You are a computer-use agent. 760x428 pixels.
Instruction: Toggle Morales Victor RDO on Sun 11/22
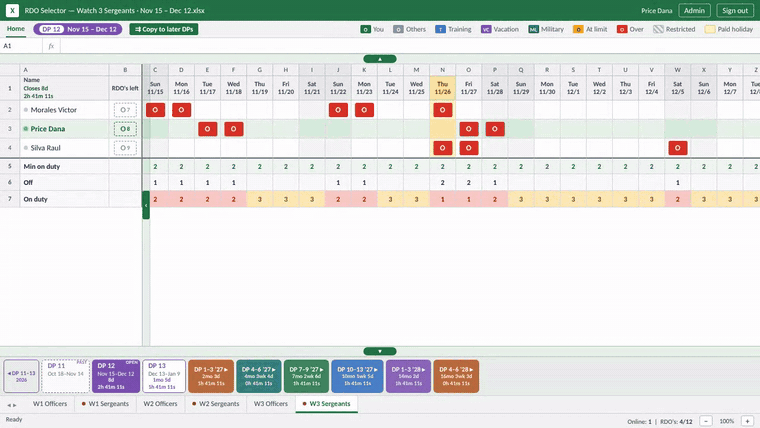click(338, 110)
